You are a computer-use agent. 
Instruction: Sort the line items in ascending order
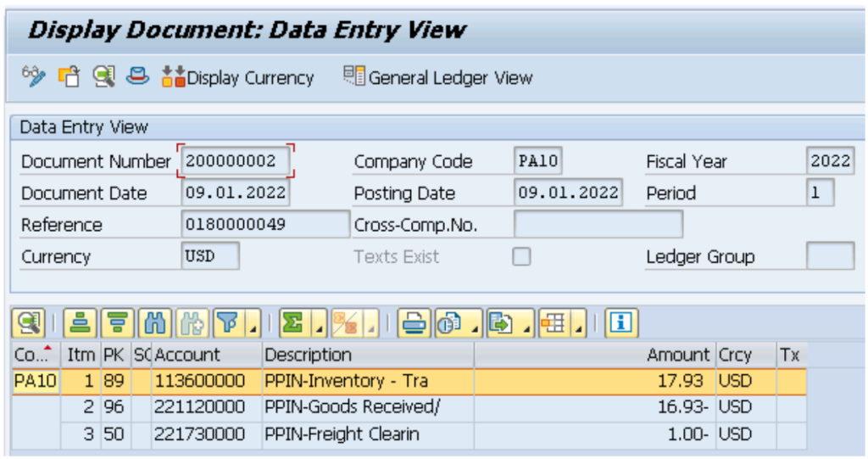coord(81,323)
